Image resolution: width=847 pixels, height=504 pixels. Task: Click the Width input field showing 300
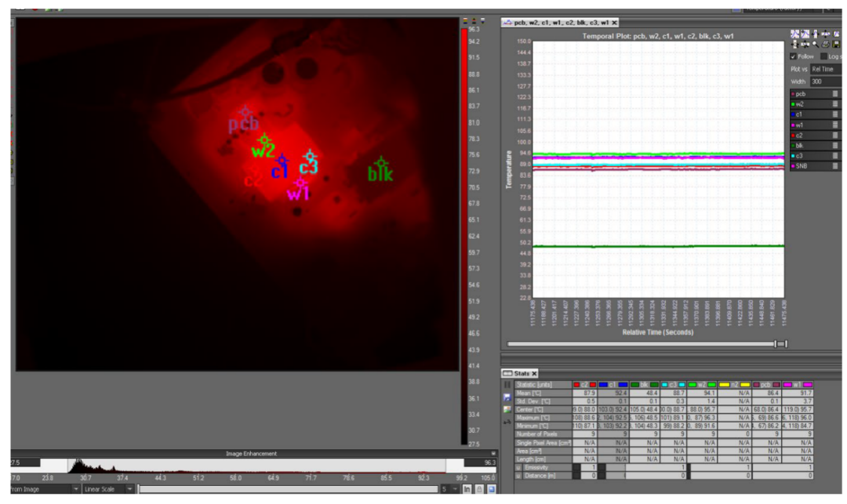(x=826, y=82)
